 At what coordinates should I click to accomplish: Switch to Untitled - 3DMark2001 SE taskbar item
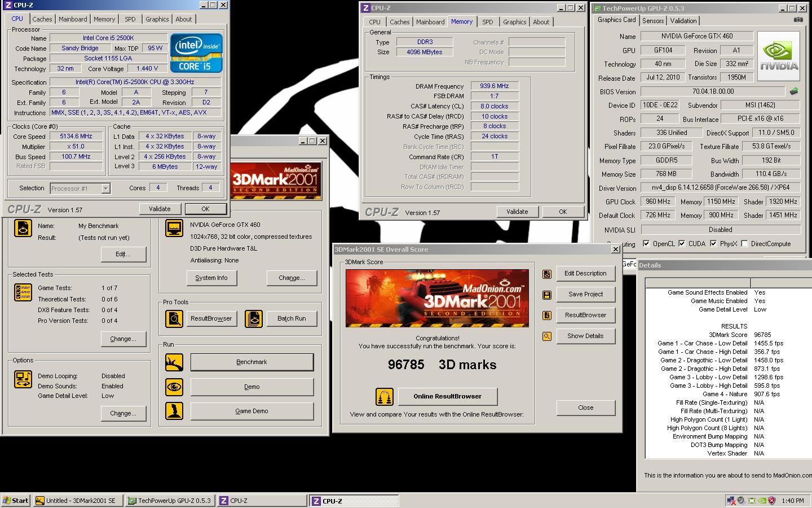tap(77, 501)
